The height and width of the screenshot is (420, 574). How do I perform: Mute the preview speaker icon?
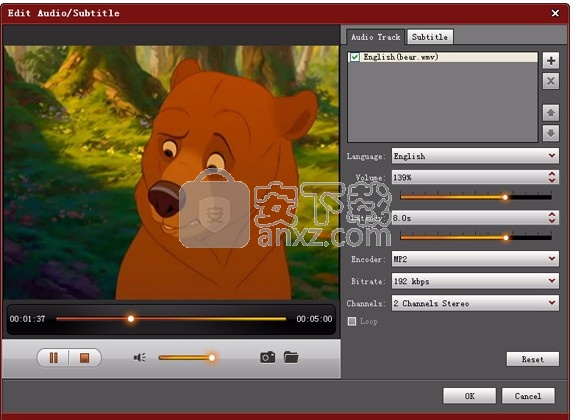(x=139, y=357)
